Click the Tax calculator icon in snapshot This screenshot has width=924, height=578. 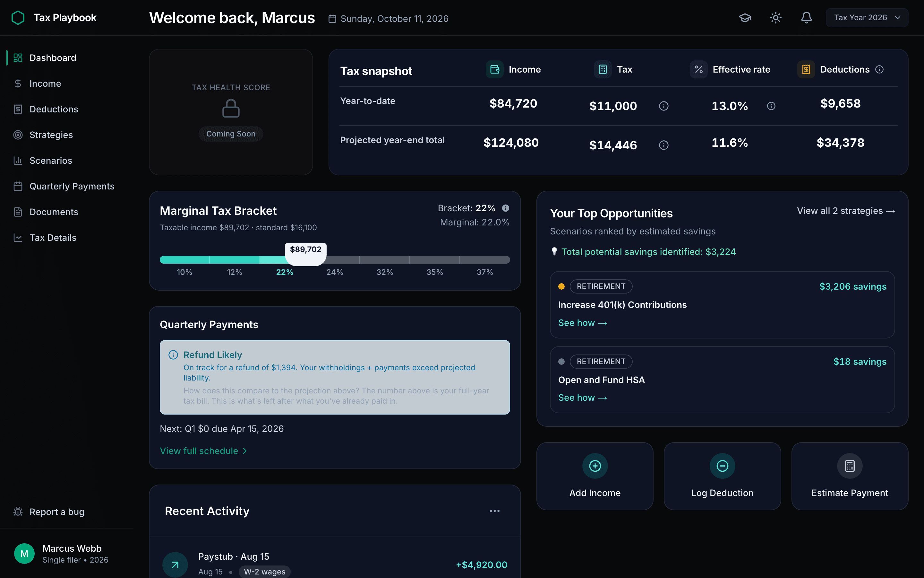(x=603, y=69)
